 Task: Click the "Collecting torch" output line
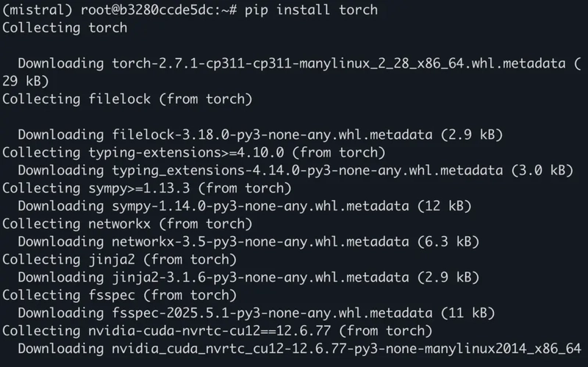[x=65, y=28]
